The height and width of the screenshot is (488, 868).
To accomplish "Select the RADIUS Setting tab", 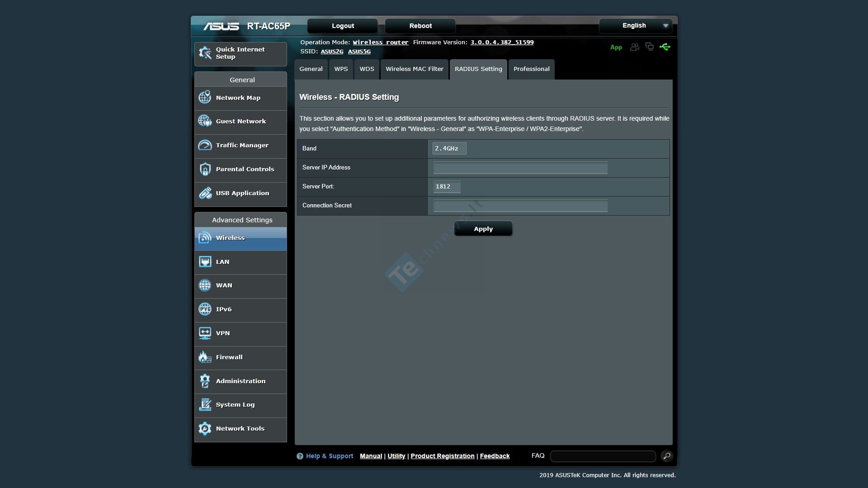I will pyautogui.click(x=478, y=69).
